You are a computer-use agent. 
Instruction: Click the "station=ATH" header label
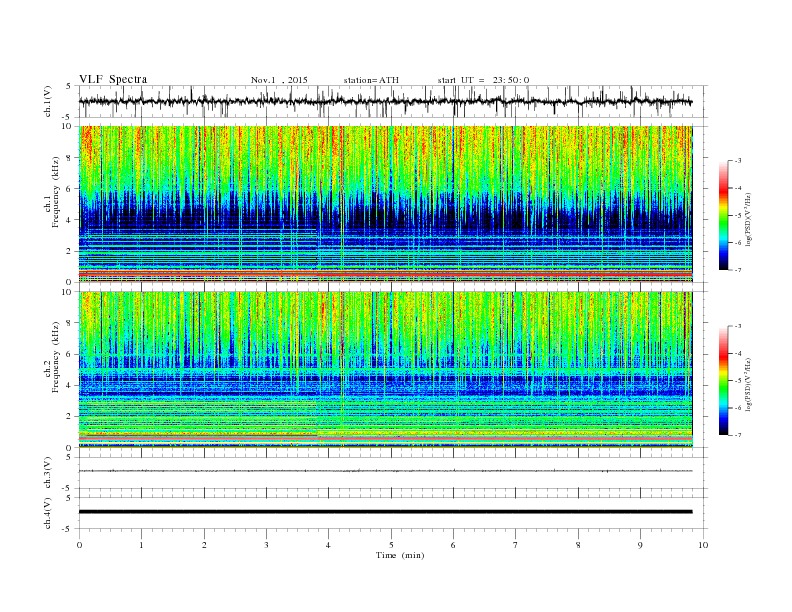click(x=371, y=80)
